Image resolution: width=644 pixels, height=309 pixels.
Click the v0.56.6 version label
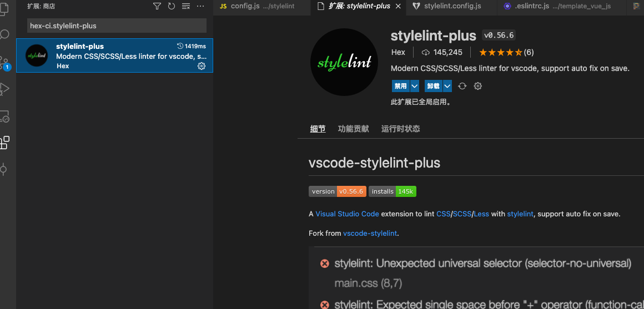click(499, 36)
